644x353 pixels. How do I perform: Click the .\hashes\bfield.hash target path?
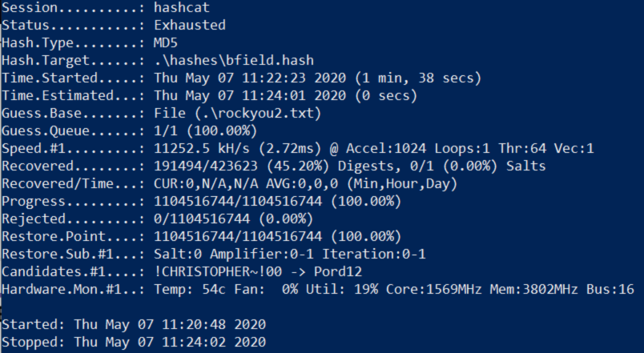(234, 60)
